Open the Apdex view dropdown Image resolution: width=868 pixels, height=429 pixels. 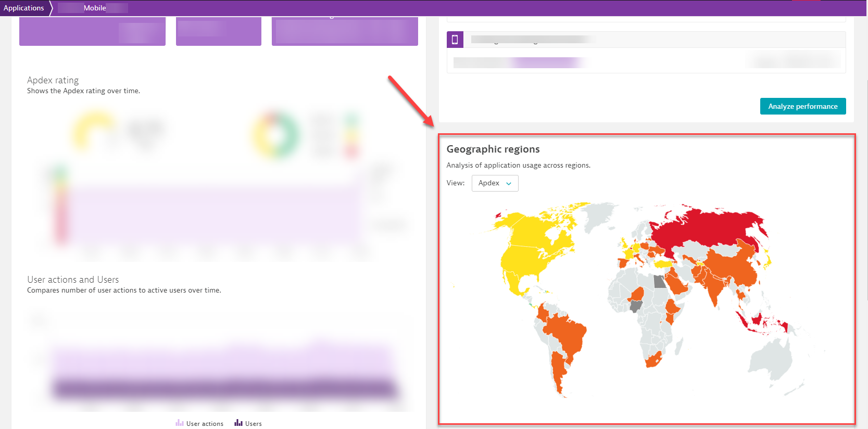tap(495, 183)
